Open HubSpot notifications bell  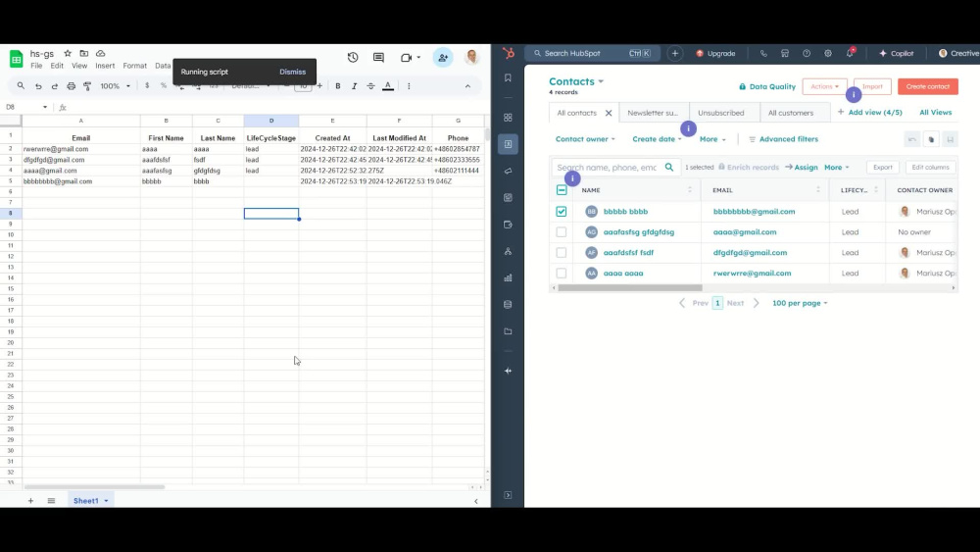850,53
